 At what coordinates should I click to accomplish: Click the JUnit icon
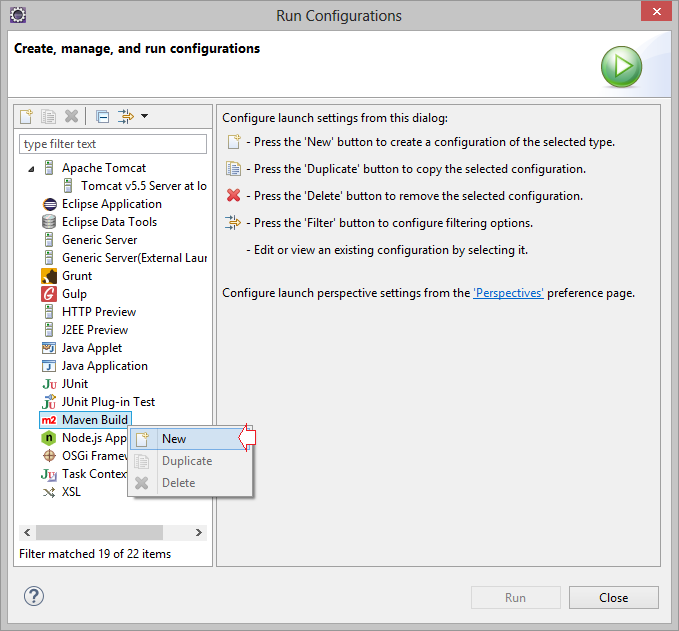pyautogui.click(x=49, y=384)
